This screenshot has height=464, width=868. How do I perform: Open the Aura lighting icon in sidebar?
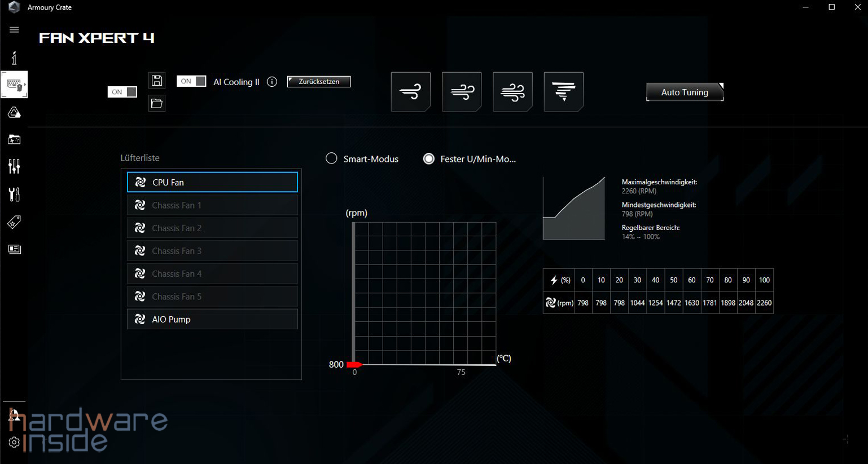tap(14, 113)
